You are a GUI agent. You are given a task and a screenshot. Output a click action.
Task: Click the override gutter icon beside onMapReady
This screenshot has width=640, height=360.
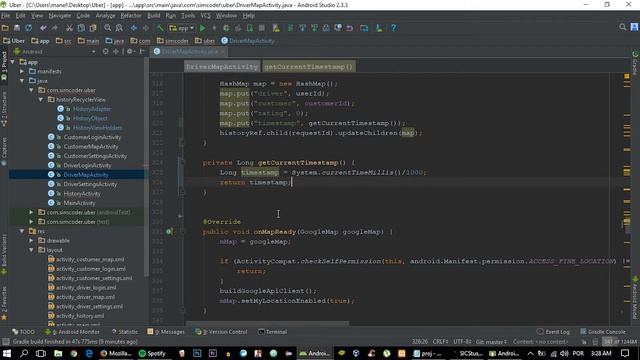coord(169,232)
